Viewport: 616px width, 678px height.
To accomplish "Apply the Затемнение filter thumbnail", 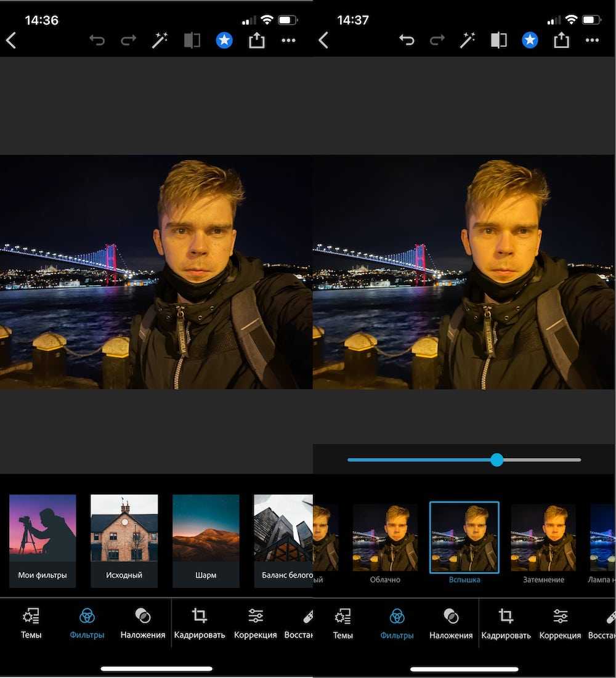I will 543,538.
